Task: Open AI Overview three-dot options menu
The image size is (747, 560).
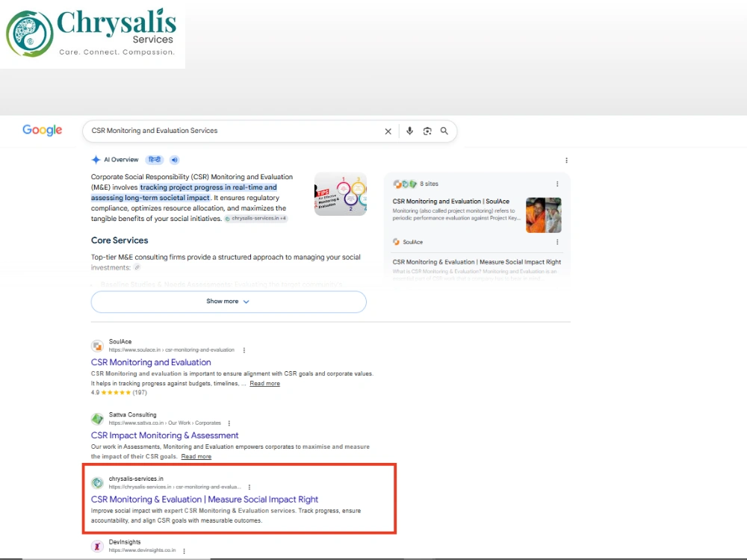Action: [566, 161]
